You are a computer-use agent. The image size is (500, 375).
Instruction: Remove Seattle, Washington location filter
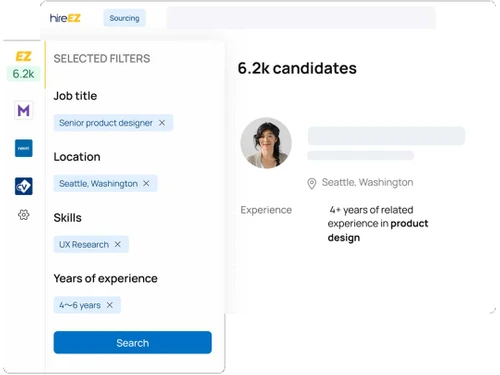[146, 183]
